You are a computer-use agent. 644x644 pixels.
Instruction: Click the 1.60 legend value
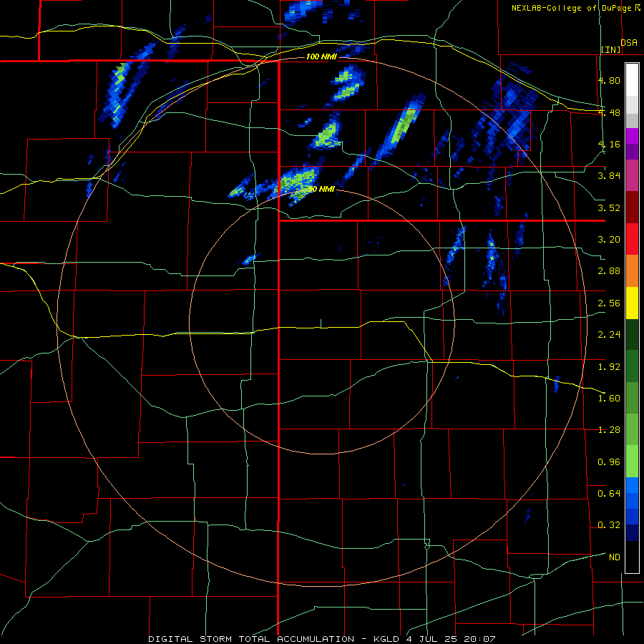(x=609, y=399)
